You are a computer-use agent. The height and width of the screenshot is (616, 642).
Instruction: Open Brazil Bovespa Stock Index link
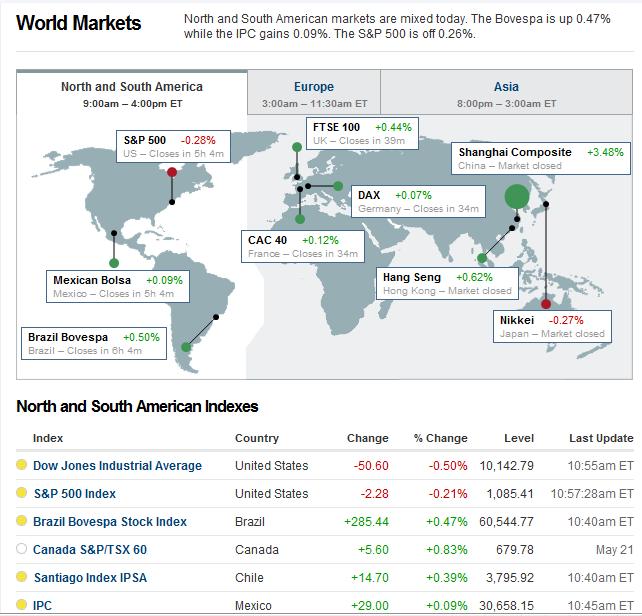click(x=110, y=522)
